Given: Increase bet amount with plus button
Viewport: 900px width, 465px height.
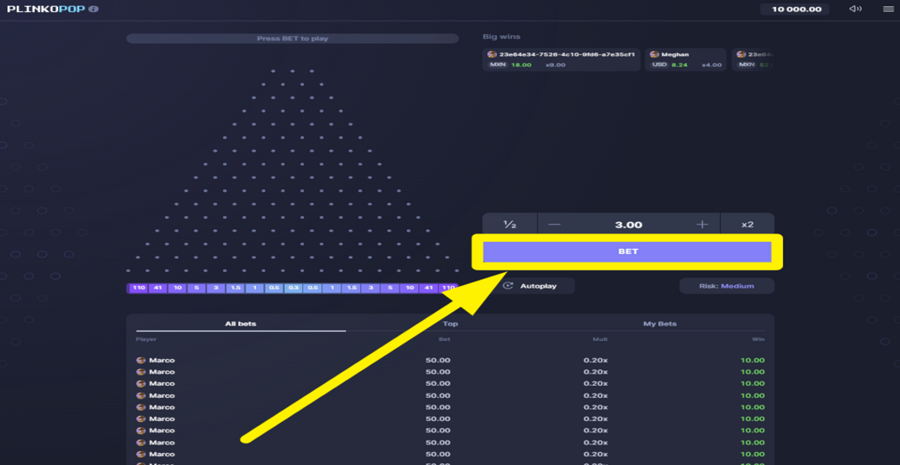Looking at the screenshot, I should pyautogui.click(x=702, y=224).
